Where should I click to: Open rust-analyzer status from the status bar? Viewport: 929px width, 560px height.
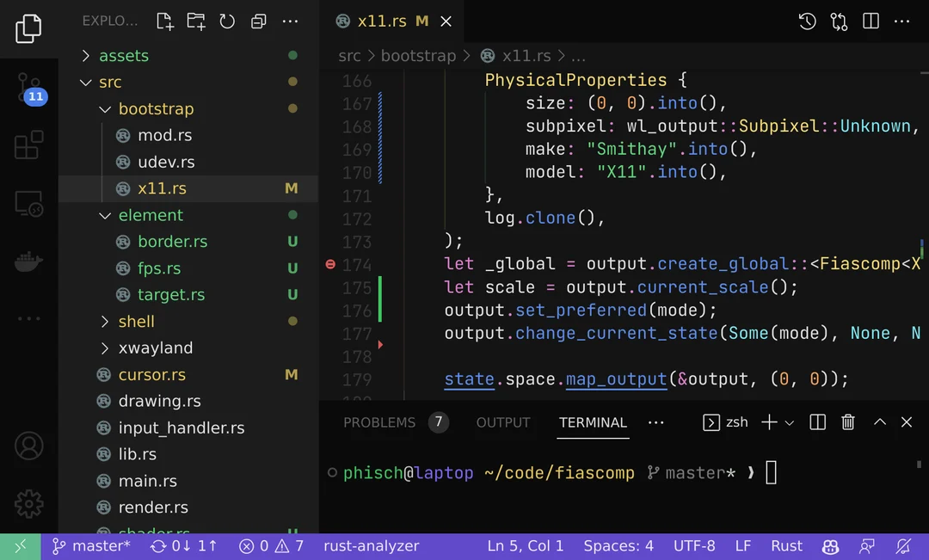[371, 546]
